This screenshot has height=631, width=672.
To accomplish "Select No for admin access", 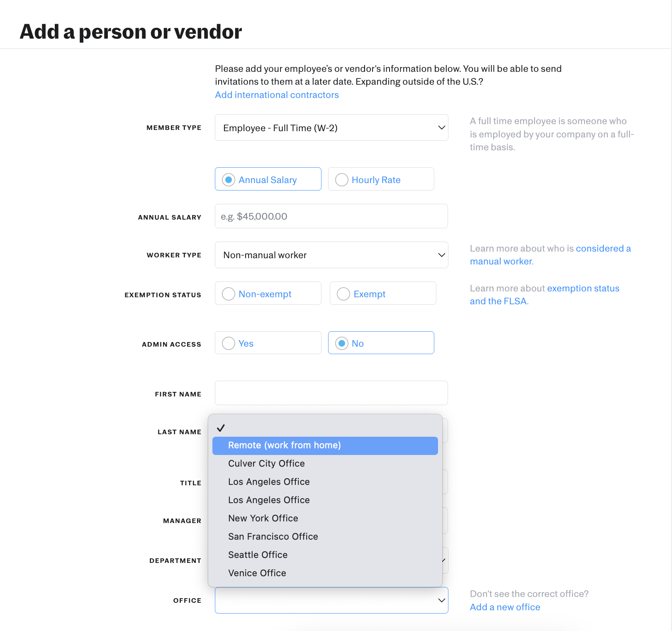I will [x=342, y=343].
